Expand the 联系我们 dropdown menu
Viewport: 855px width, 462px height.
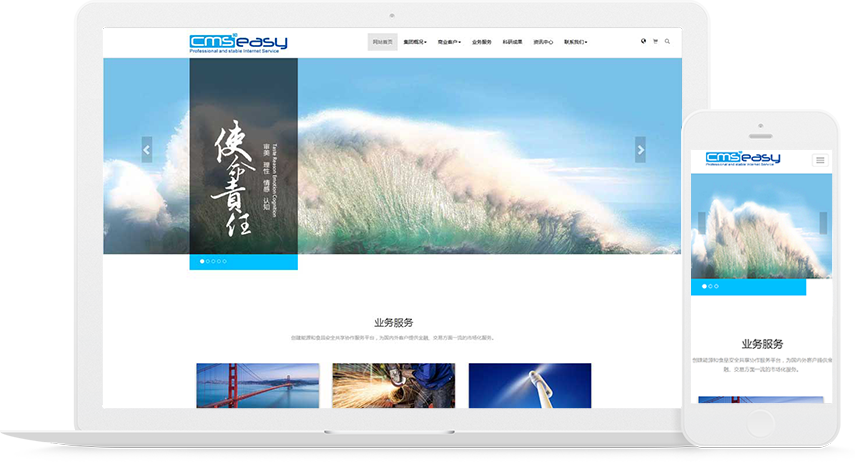click(575, 43)
